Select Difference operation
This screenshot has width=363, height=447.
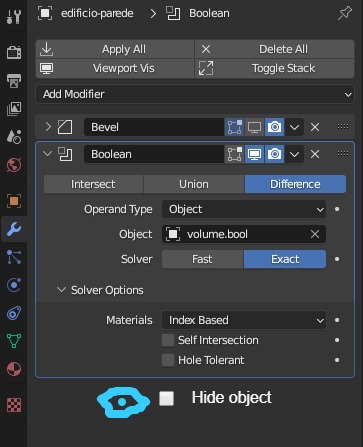pos(295,184)
